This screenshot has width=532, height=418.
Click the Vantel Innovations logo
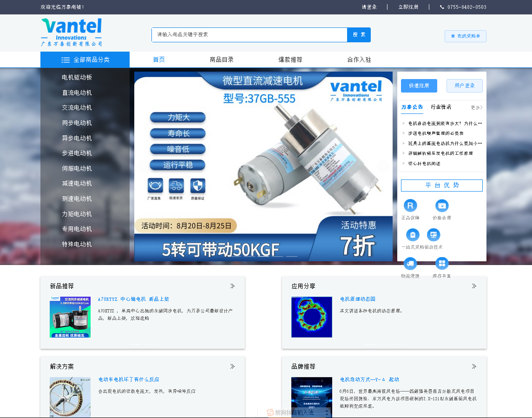(x=71, y=32)
